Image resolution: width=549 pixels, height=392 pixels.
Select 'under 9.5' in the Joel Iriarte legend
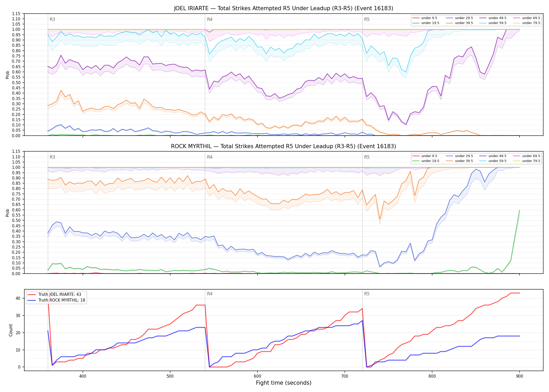coord(425,18)
